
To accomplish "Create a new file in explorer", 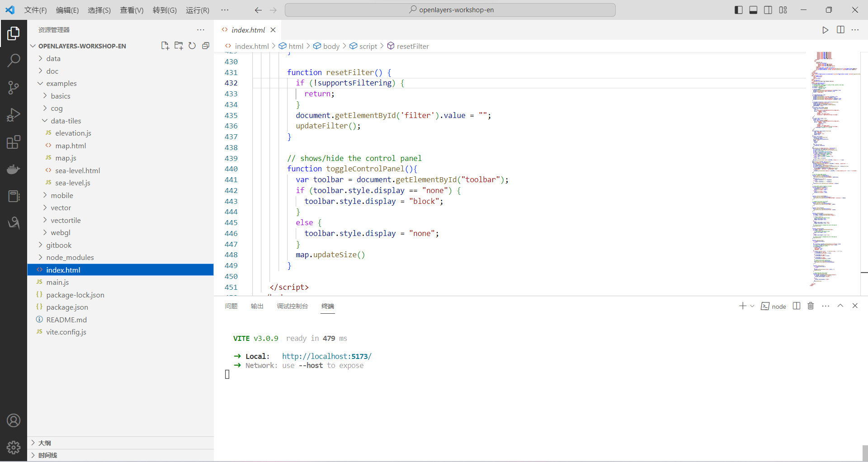I will pos(165,46).
